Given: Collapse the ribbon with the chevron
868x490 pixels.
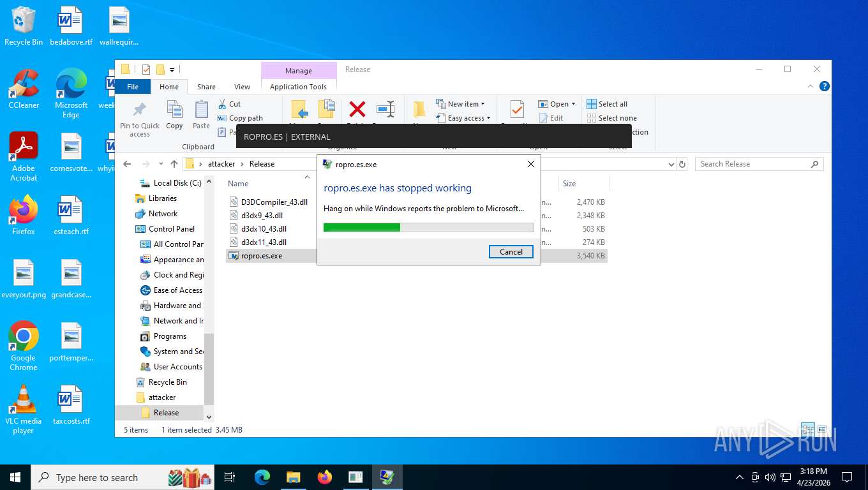Looking at the screenshot, I should (x=811, y=87).
